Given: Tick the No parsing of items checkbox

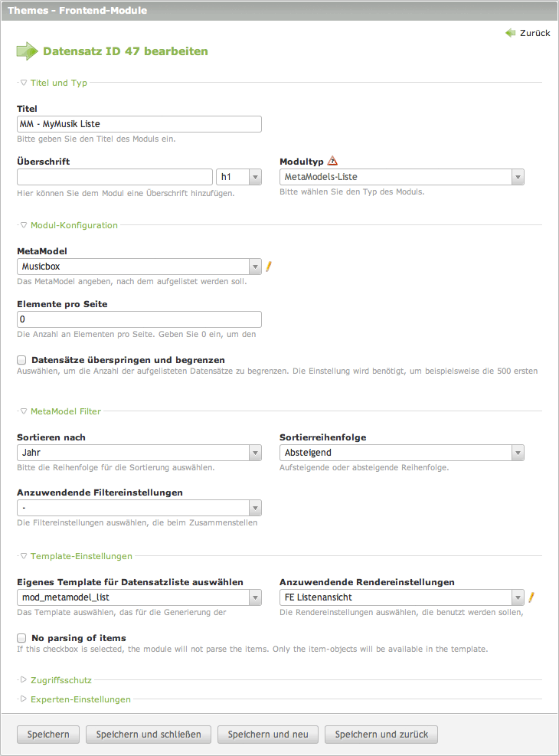Looking at the screenshot, I should tap(22, 637).
